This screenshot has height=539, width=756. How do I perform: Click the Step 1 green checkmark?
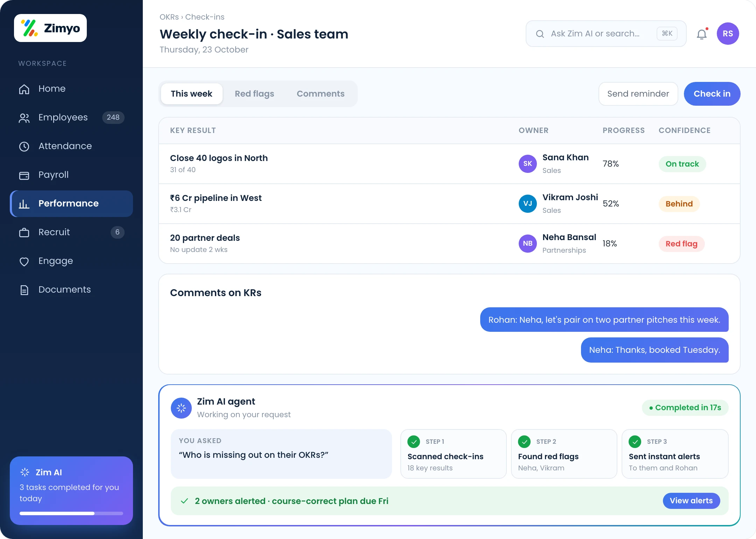tap(414, 442)
